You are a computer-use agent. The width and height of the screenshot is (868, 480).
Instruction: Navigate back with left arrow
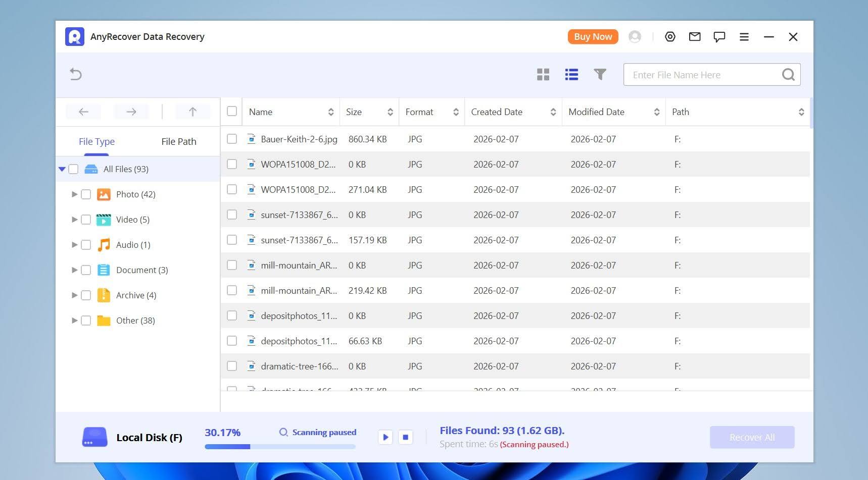point(83,112)
